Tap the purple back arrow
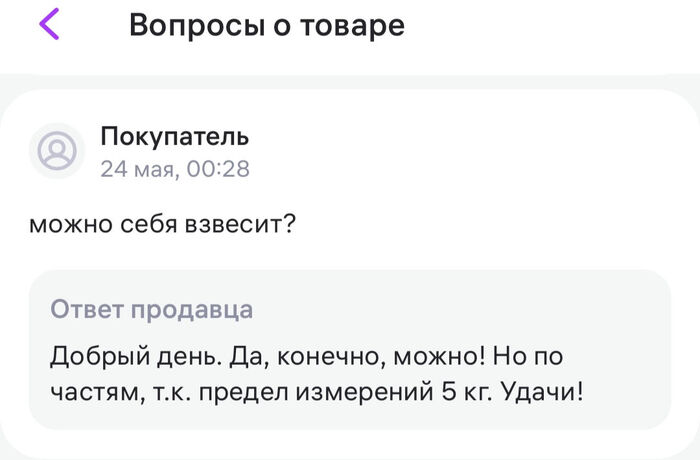700x460 pixels. (x=49, y=25)
